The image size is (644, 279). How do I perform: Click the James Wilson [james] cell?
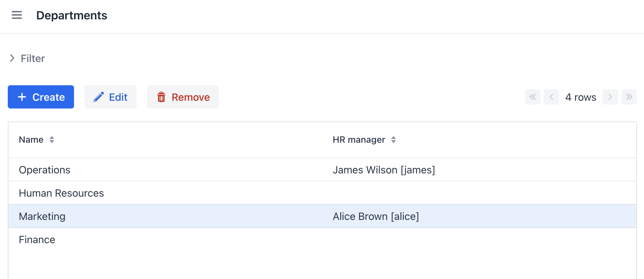point(384,170)
